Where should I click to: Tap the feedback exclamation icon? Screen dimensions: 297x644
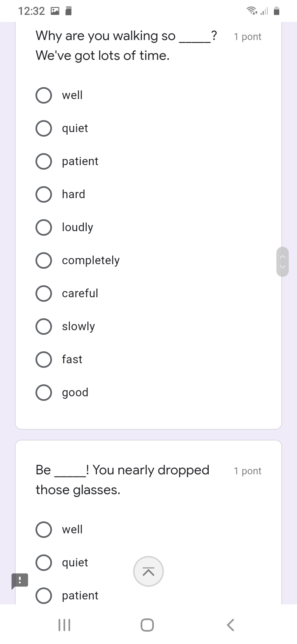point(20,580)
